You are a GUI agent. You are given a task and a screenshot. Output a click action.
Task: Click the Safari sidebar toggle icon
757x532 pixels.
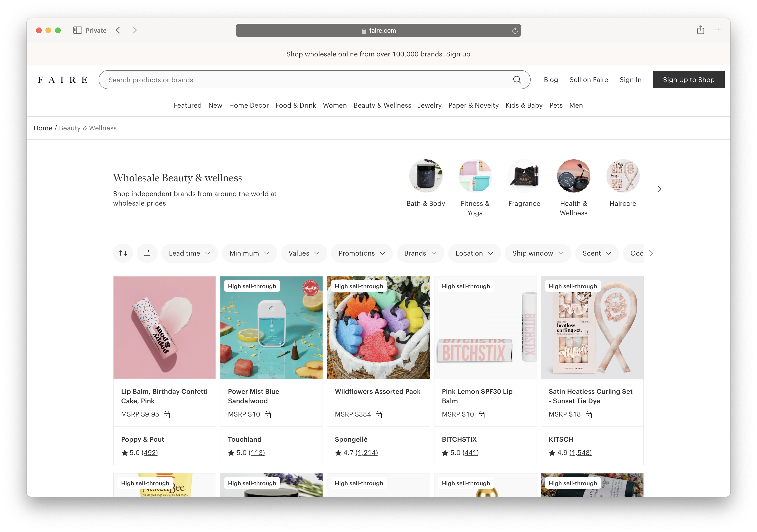coord(78,30)
